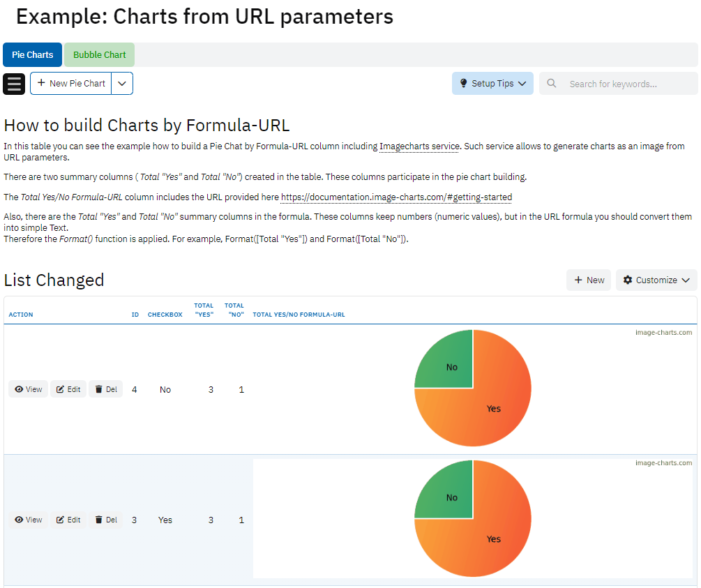The image size is (701, 588).
Task: View record with ID 3
Action: tap(29, 520)
